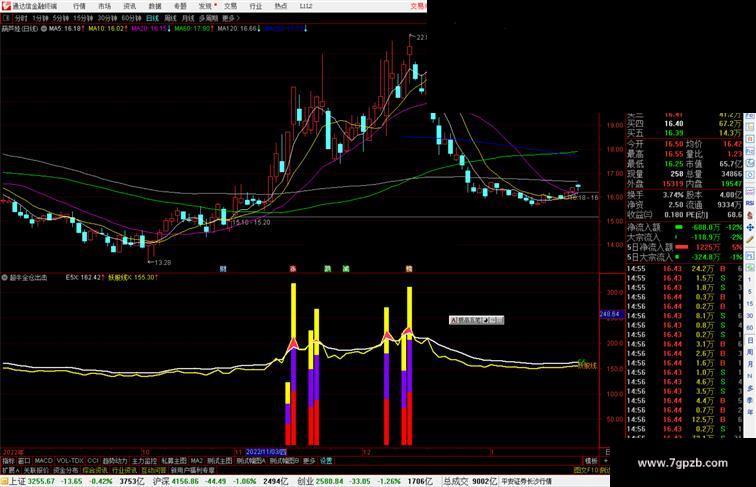Click the 财 marker below the chart
This screenshot has width=756, height=487.
click(223, 269)
